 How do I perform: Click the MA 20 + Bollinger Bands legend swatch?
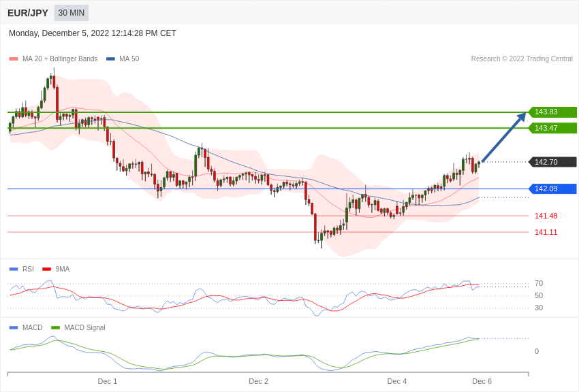pos(14,59)
